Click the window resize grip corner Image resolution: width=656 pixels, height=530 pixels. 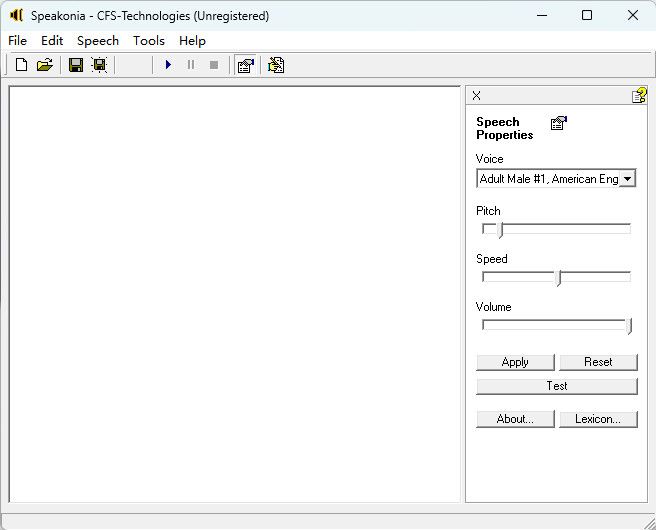pos(649,523)
